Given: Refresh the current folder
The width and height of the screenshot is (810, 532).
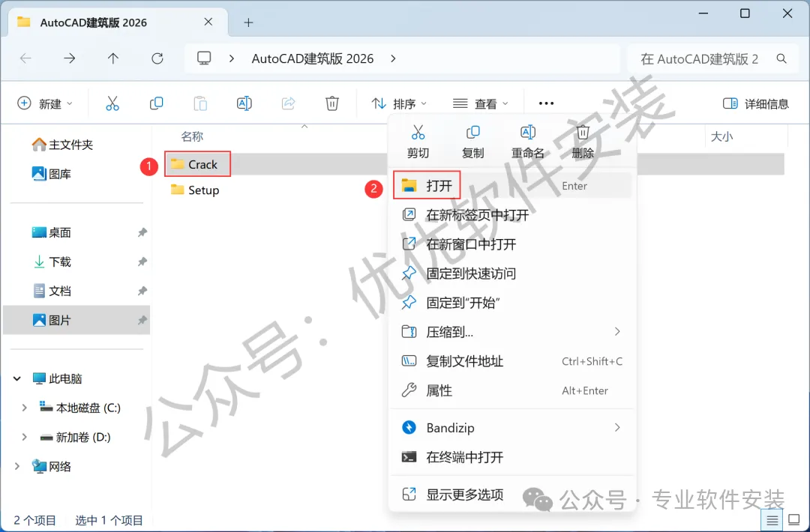Looking at the screenshot, I should tap(157, 58).
